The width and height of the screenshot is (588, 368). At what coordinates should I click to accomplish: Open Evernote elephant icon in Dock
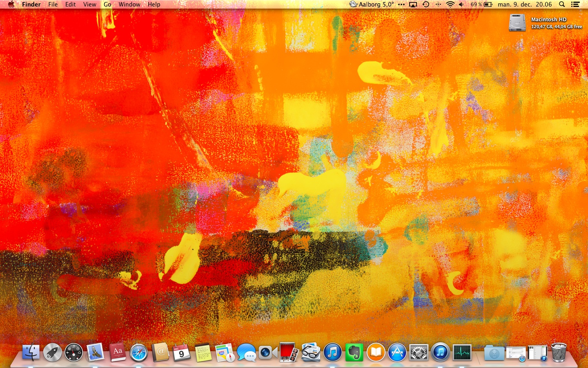click(354, 352)
